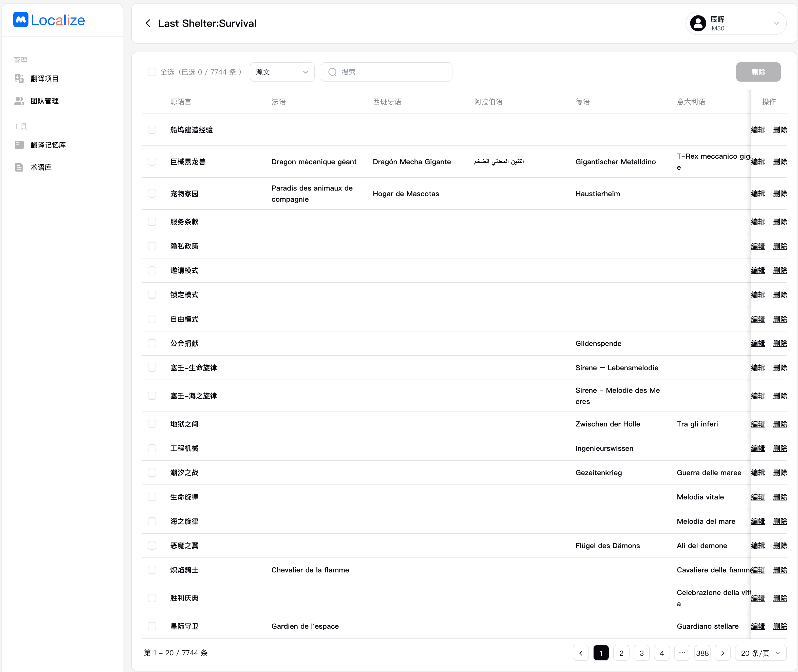The height and width of the screenshot is (672, 798).
Task: Toggle the 全选 select-all checkbox
Action: (152, 72)
